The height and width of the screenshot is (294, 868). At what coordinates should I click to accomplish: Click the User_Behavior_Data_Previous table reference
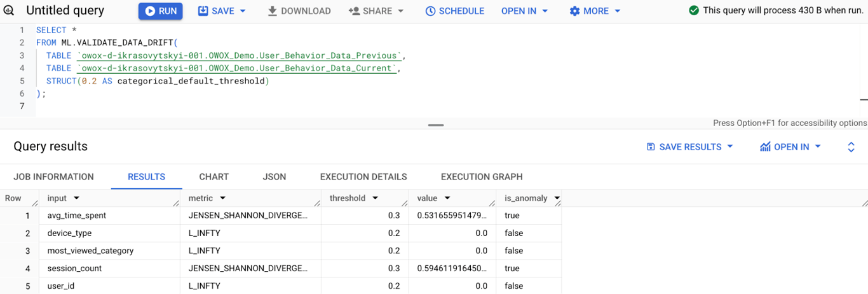[x=240, y=56]
